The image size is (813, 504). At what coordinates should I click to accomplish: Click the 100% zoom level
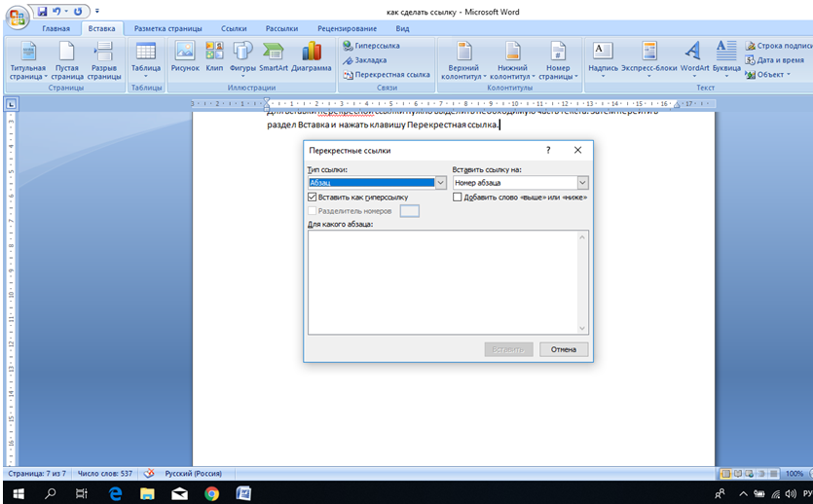click(794, 474)
